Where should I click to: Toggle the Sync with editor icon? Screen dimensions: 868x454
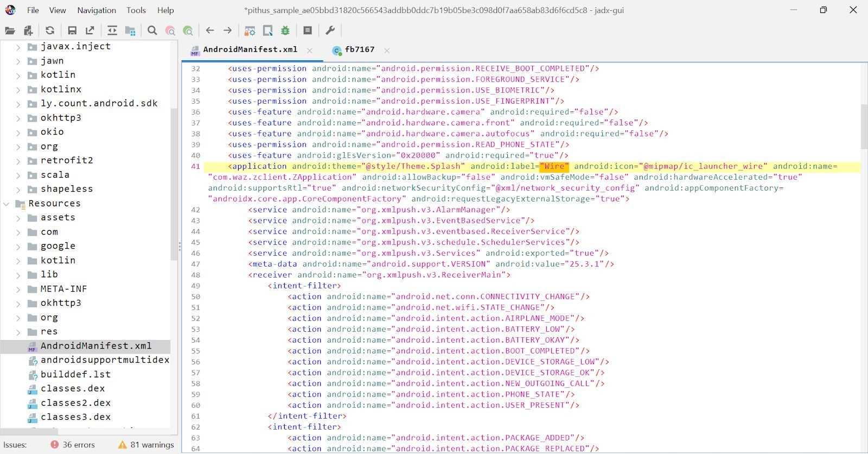pos(112,31)
